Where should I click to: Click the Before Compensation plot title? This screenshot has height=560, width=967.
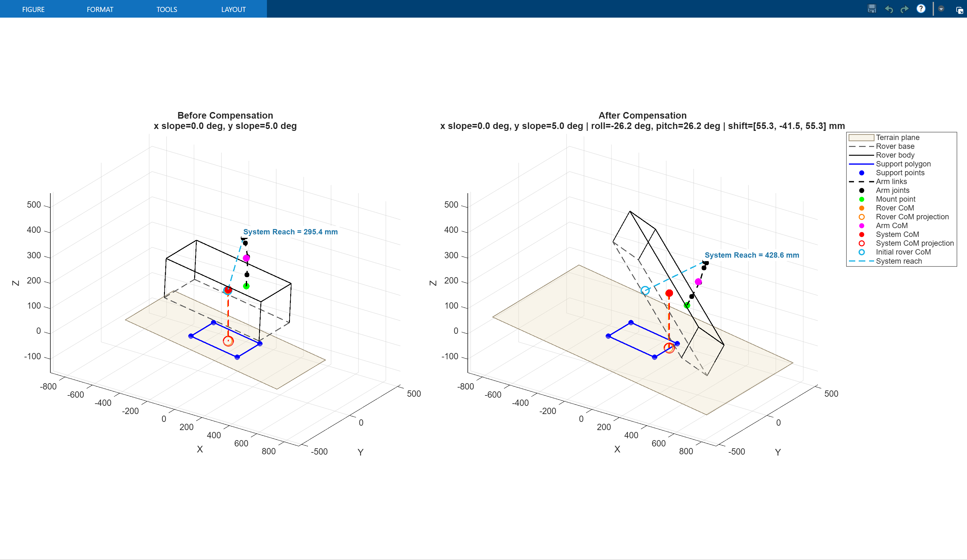(x=225, y=115)
